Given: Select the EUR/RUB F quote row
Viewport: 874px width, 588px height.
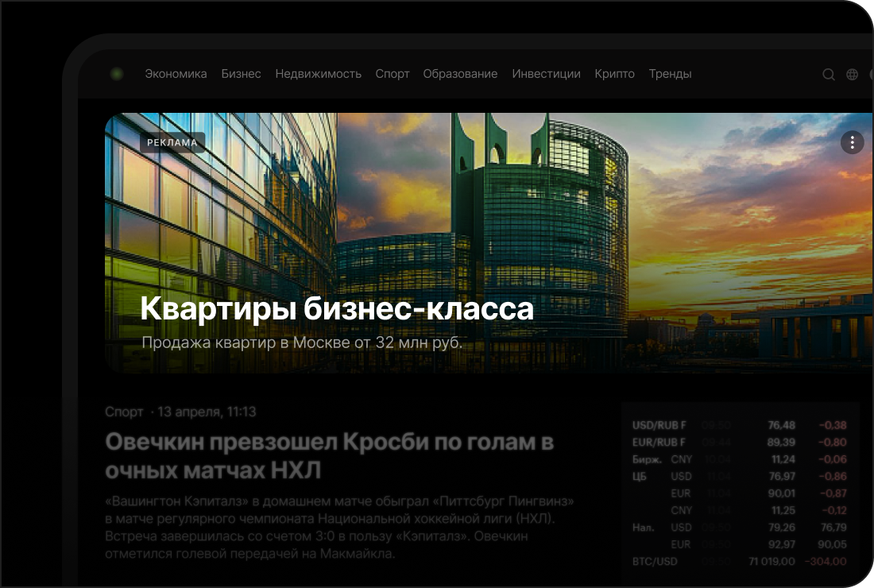Looking at the screenshot, I should tap(739, 442).
